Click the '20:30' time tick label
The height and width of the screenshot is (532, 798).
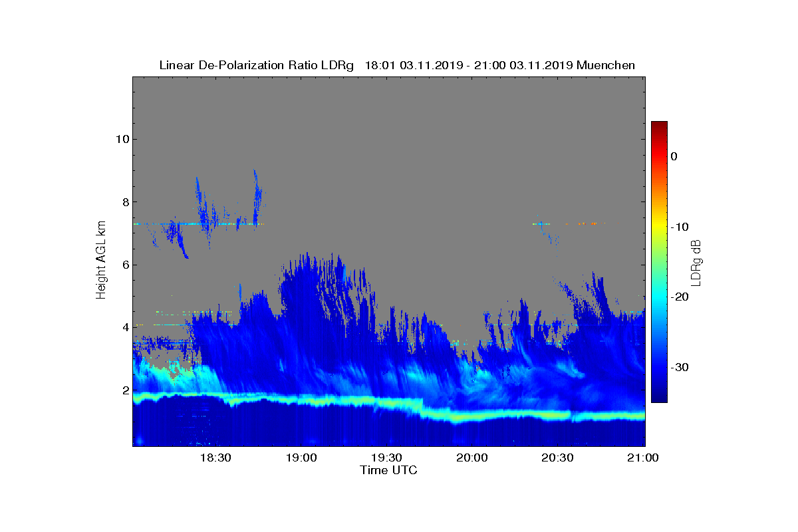point(558,458)
